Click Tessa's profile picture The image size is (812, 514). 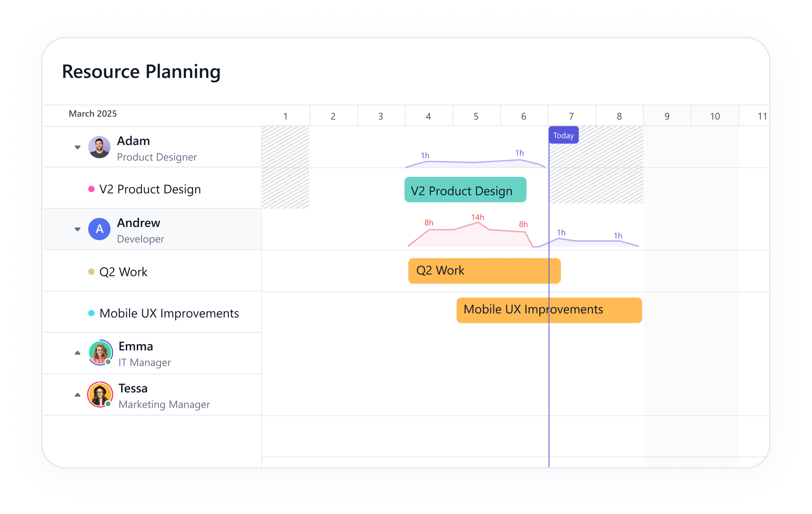point(100,395)
